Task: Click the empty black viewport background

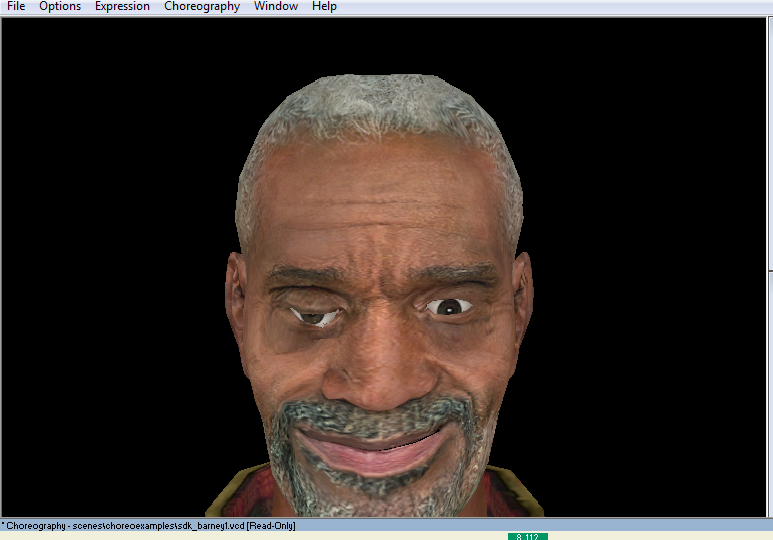Action: tap(113, 247)
